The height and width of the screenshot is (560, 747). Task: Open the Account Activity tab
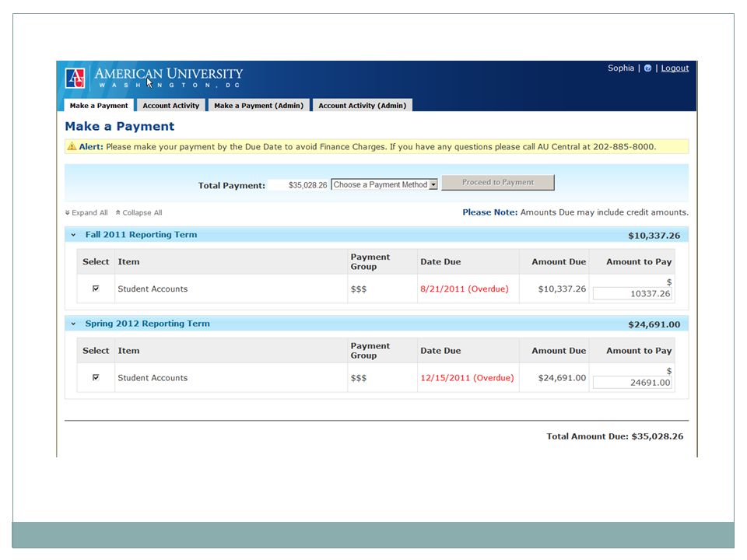tap(171, 105)
